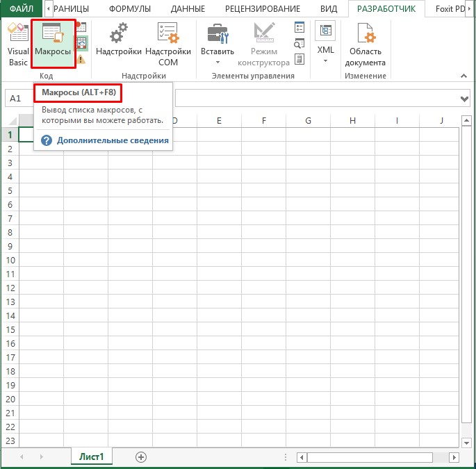
Task: Open the ФАЙЛ tab
Action: (x=22, y=9)
